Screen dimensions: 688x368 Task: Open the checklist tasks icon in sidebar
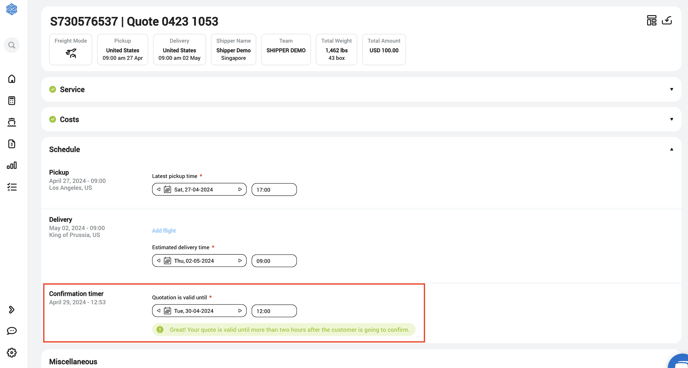[12, 187]
